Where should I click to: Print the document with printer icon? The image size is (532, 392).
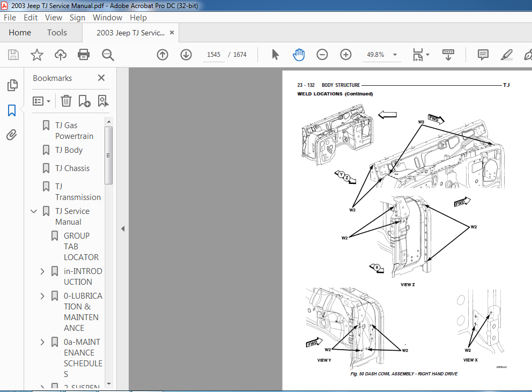pyautogui.click(x=84, y=55)
